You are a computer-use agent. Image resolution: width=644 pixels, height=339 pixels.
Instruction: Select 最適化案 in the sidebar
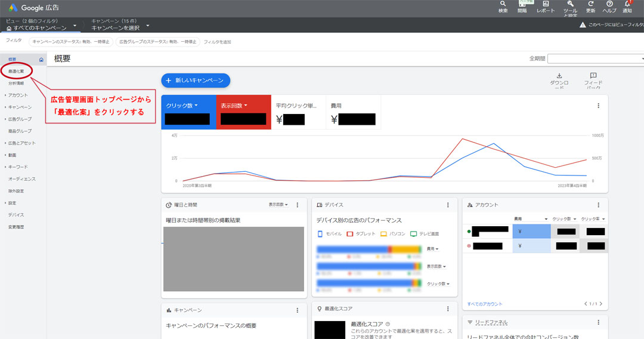click(x=16, y=72)
